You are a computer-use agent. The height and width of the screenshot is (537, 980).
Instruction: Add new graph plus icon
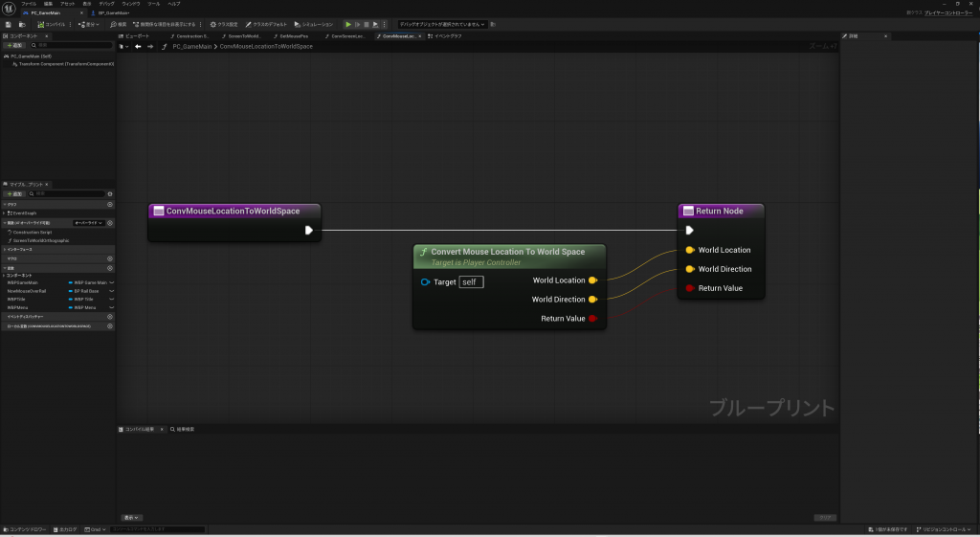(110, 205)
